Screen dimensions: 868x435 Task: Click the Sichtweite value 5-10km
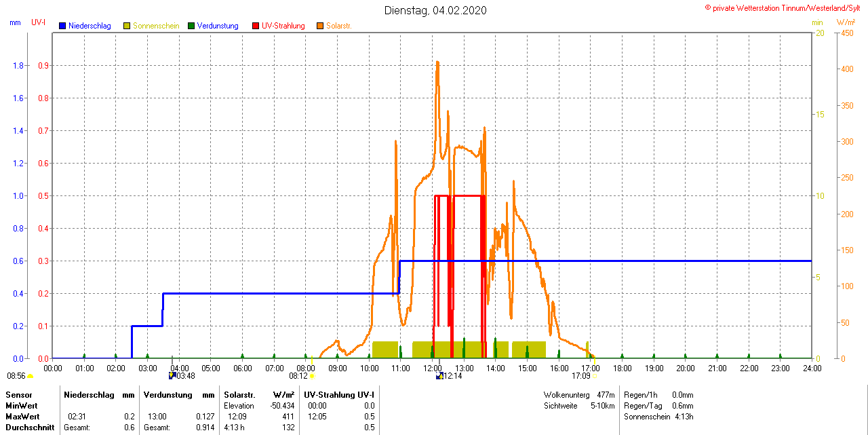tap(604, 406)
